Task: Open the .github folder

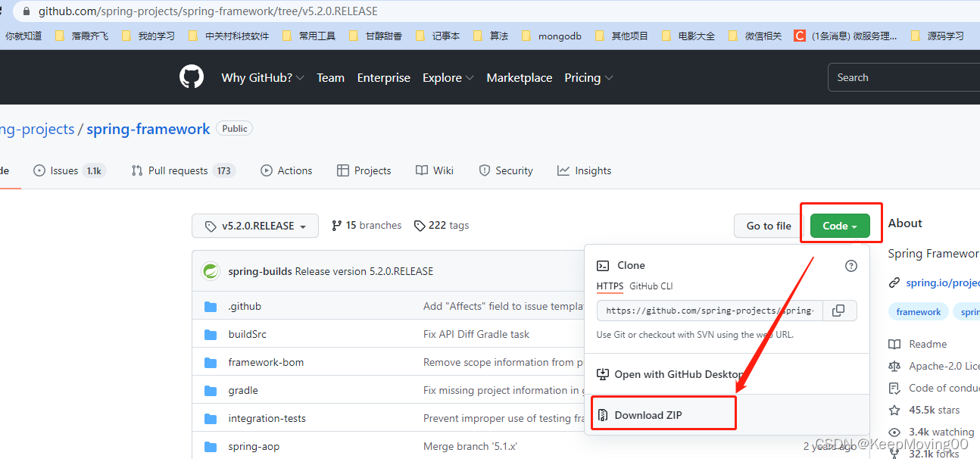Action: point(245,306)
